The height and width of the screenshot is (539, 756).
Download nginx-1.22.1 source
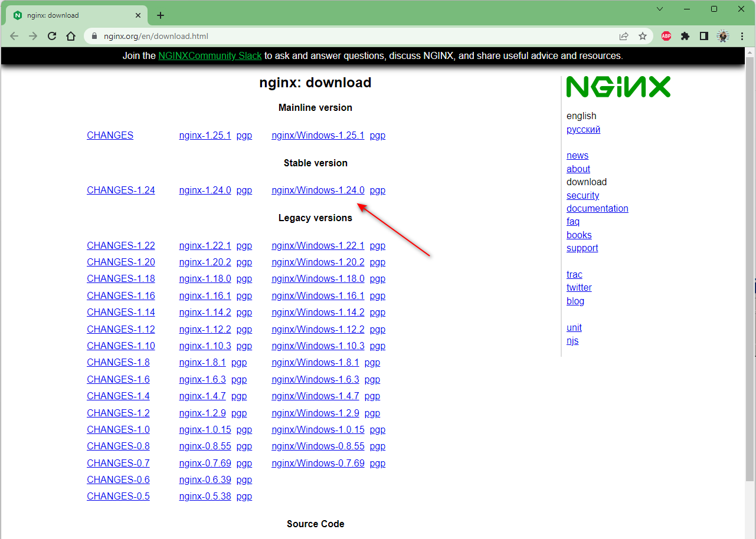tap(205, 245)
